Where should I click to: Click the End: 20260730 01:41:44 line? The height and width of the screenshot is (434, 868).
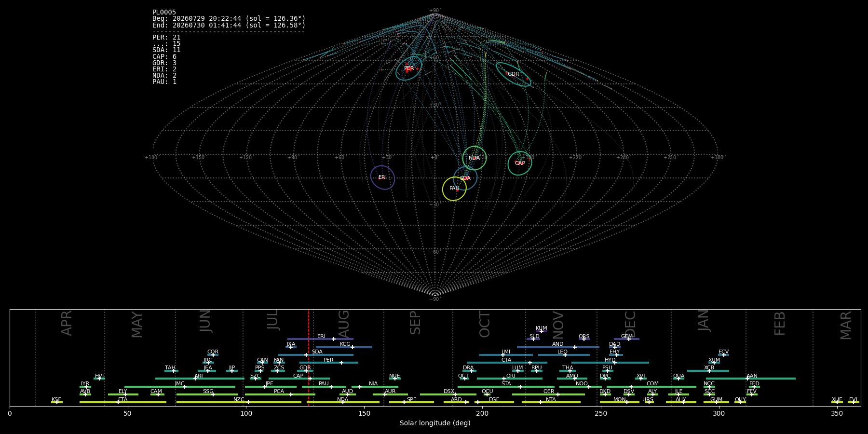229,25
